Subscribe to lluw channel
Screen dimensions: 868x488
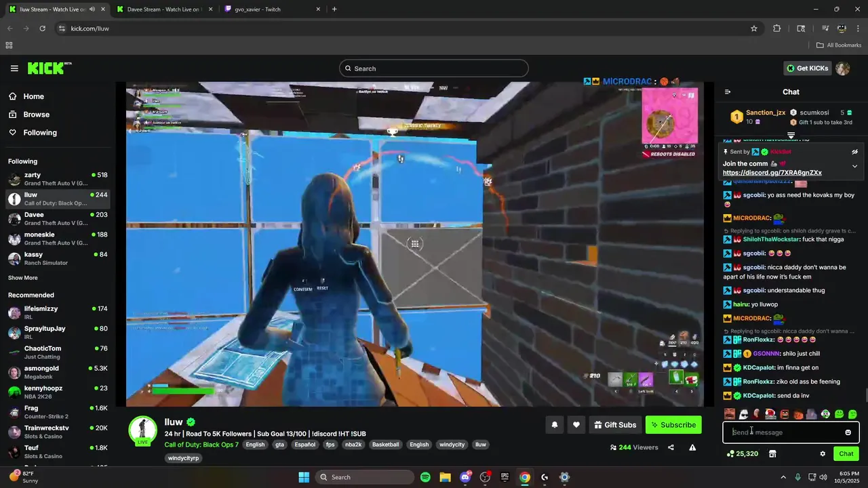[673, 425]
